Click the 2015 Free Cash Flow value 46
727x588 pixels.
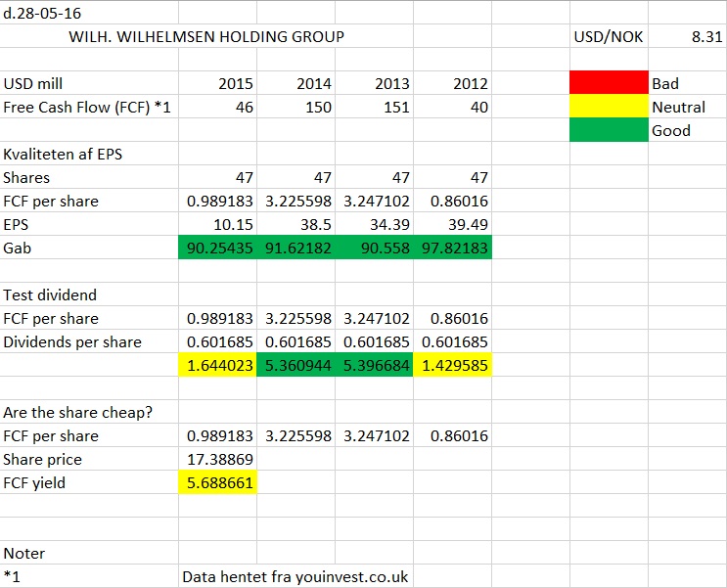click(x=217, y=107)
